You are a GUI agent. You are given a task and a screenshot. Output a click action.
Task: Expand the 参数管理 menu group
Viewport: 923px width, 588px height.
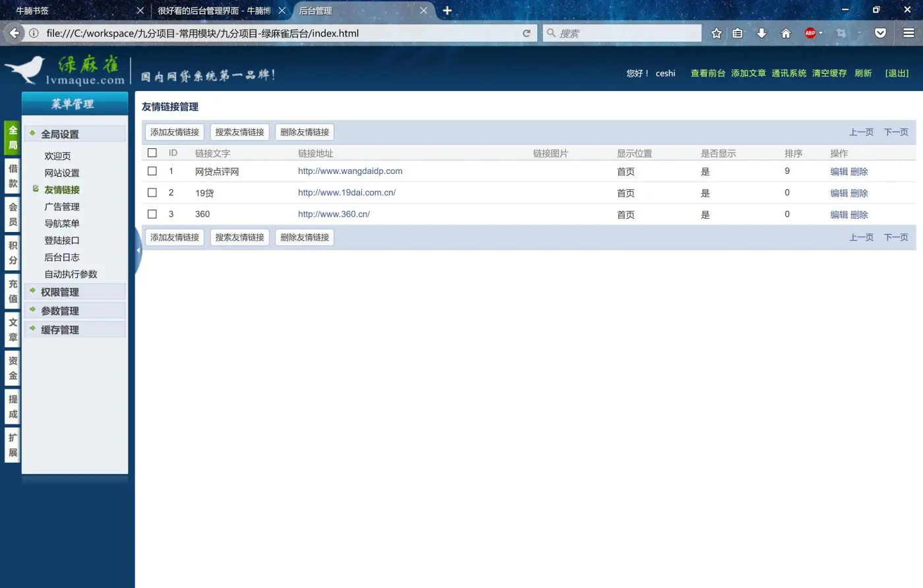coord(74,310)
